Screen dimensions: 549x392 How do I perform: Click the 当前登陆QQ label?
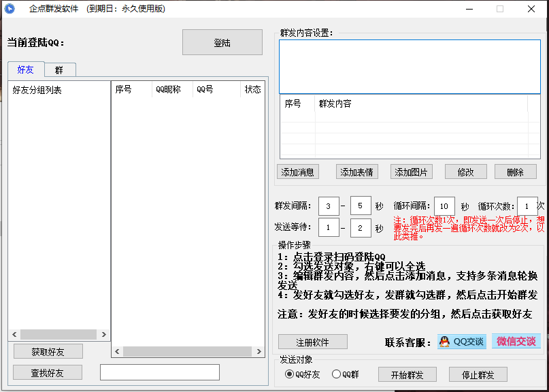(36, 43)
